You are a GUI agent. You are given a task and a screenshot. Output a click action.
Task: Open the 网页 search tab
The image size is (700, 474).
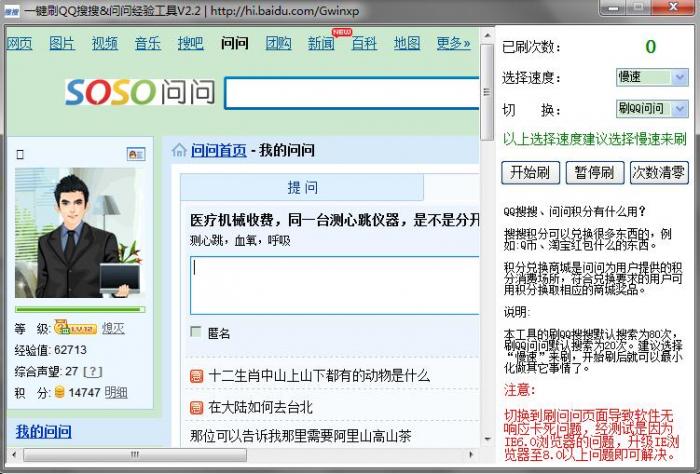[x=20, y=43]
